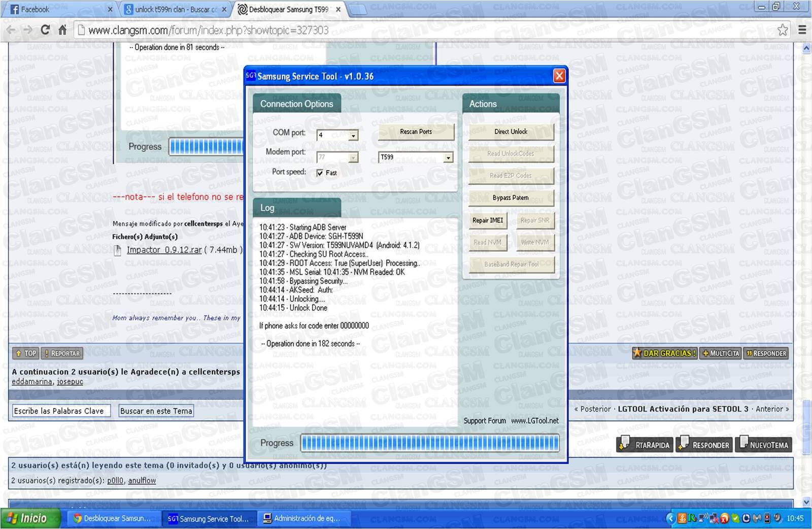Close the Facebook tab
This screenshot has height=529, width=812.
[111, 9]
